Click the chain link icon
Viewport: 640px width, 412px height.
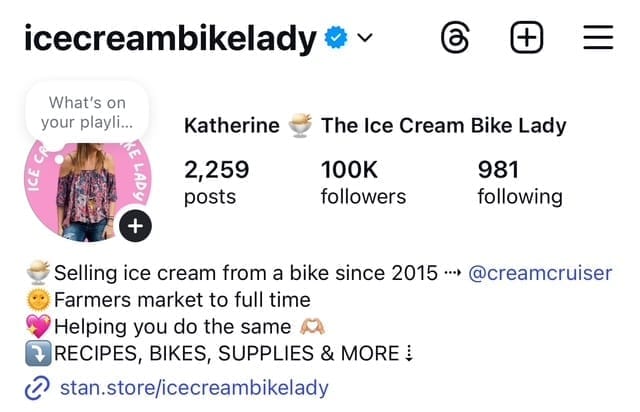pyautogui.click(x=36, y=387)
